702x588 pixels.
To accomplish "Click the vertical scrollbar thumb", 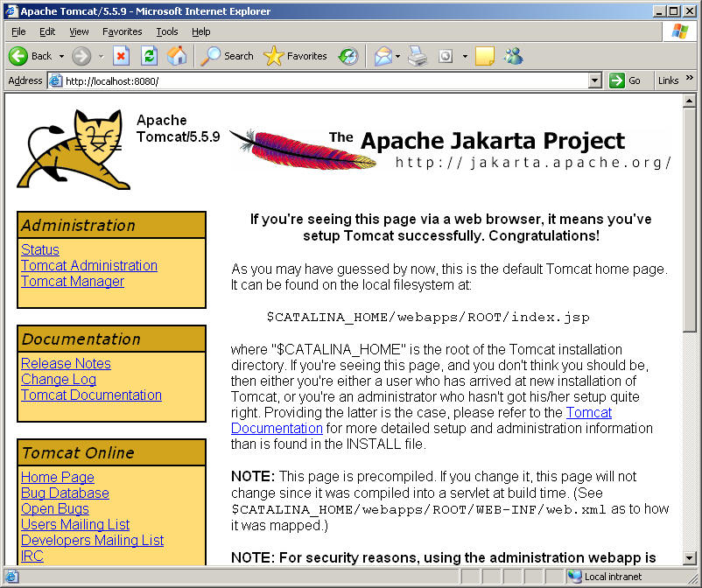I will click(690, 220).
